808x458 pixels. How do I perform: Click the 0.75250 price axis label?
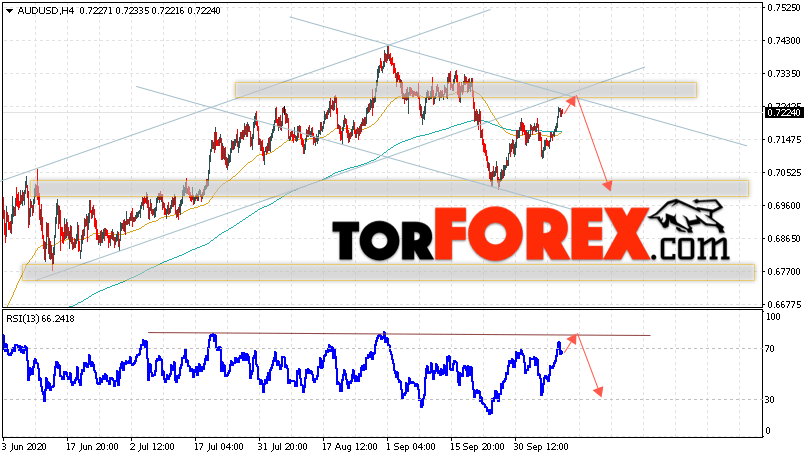(784, 8)
